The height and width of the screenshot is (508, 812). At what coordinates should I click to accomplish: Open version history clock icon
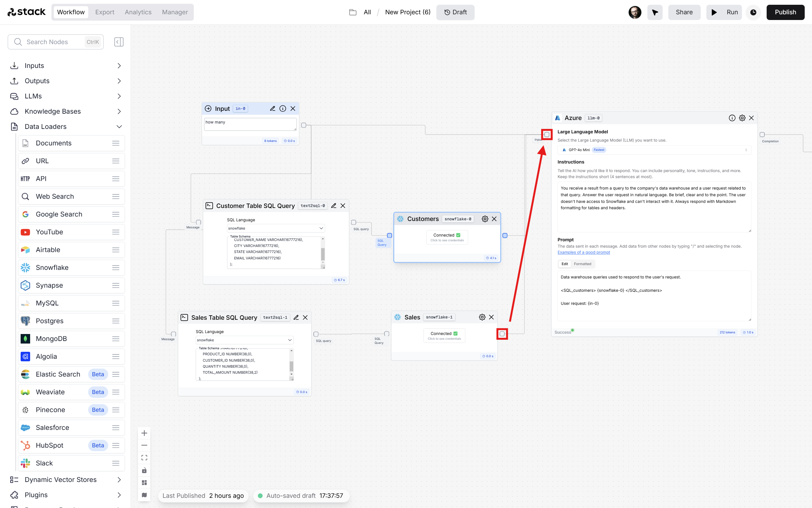tap(753, 12)
